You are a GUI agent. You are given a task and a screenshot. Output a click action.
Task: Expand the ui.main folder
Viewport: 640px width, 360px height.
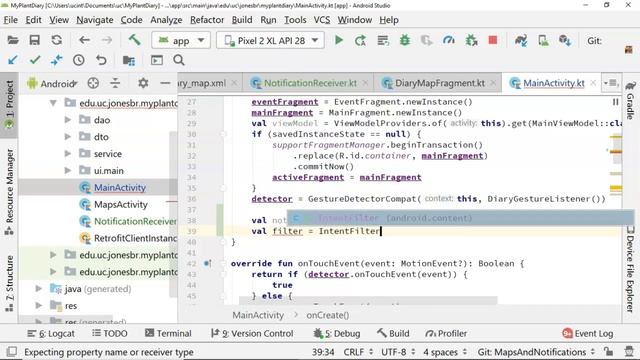click(68, 170)
